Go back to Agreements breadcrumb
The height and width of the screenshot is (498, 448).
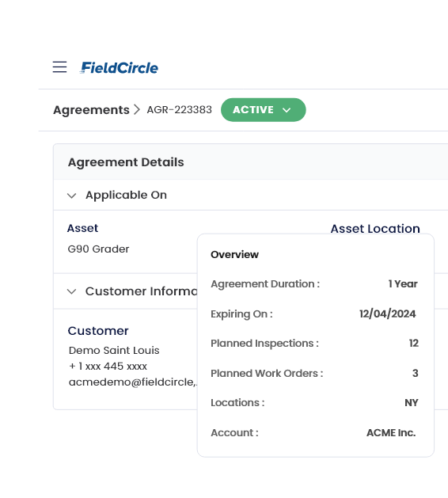pos(91,110)
